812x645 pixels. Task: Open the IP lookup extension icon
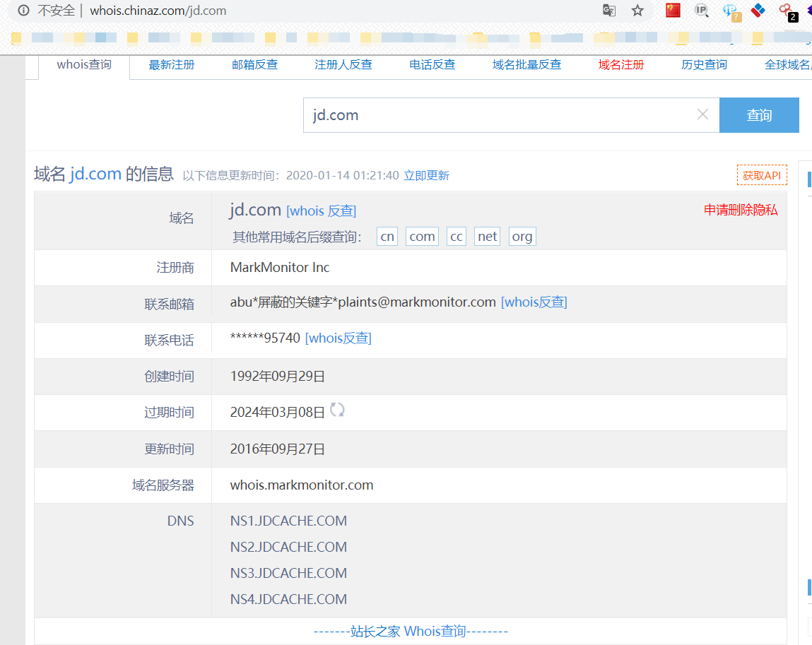[702, 11]
